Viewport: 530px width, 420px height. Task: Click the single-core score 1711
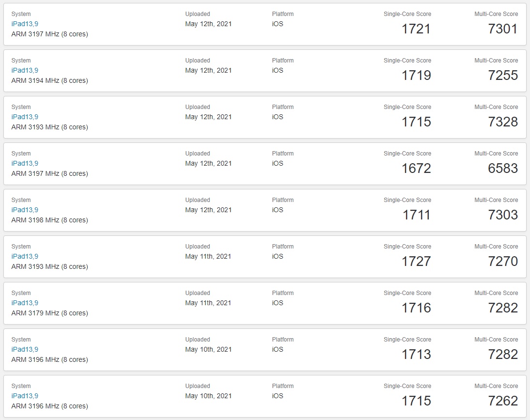(416, 215)
